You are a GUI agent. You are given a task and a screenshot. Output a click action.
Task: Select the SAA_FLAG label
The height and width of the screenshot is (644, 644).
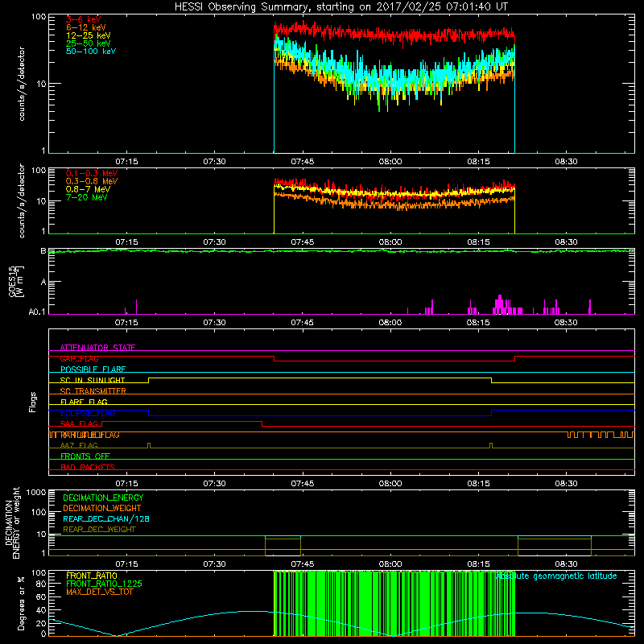79,423
